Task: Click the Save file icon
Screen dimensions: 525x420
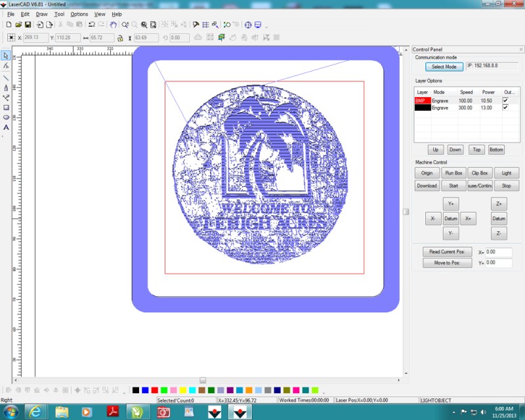Action: click(x=28, y=24)
